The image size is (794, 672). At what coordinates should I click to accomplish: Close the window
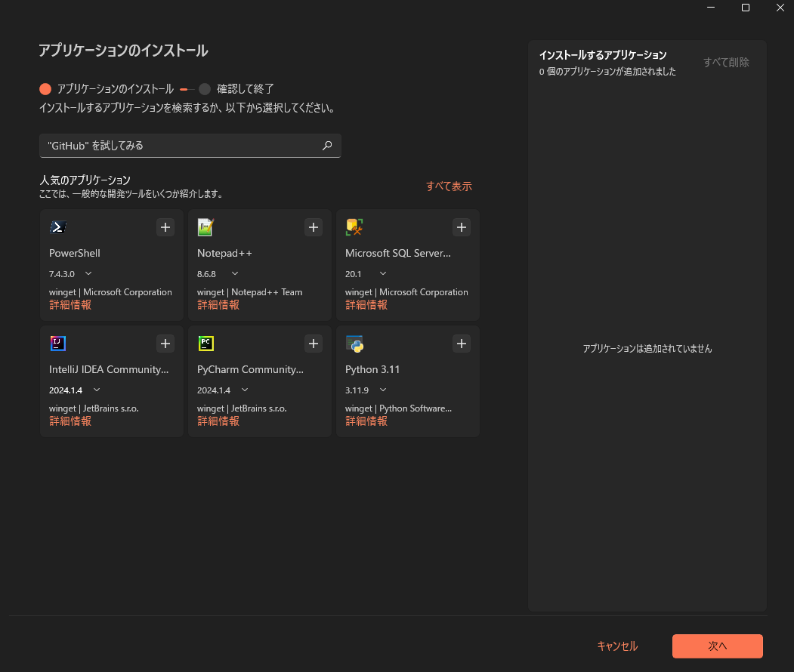[x=780, y=8]
